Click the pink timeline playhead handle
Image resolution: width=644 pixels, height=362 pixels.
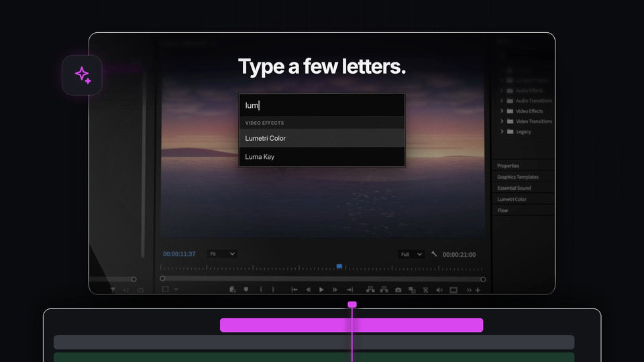tap(352, 304)
